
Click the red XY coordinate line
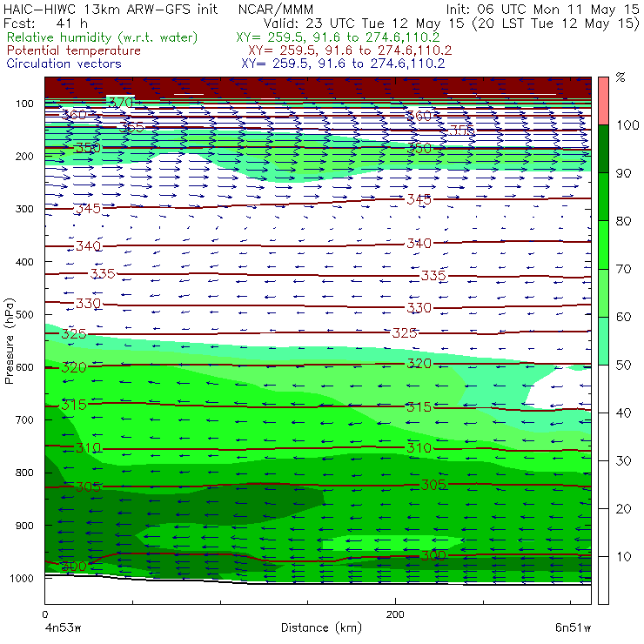350,50
